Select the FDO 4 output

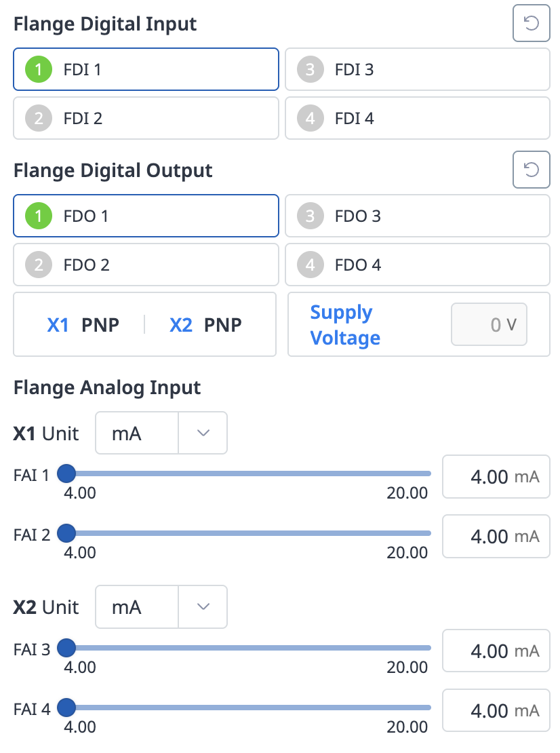coord(417,265)
